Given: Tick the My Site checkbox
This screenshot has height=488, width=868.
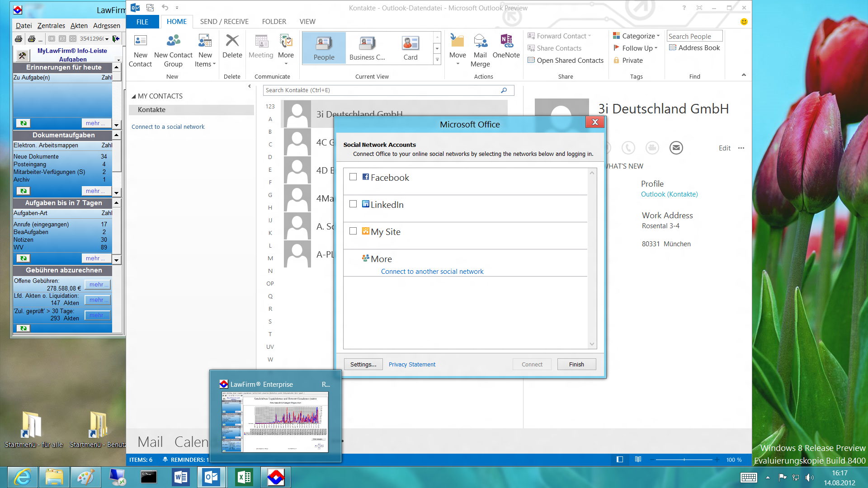Looking at the screenshot, I should coord(353,231).
